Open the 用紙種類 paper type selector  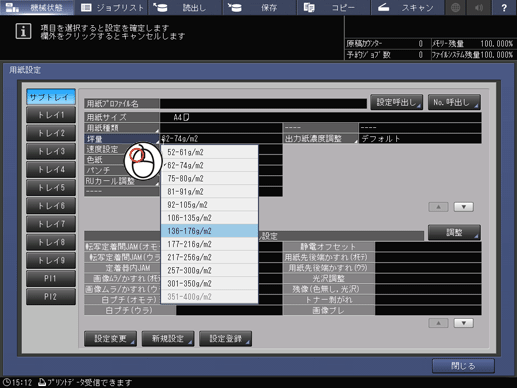tap(122, 128)
